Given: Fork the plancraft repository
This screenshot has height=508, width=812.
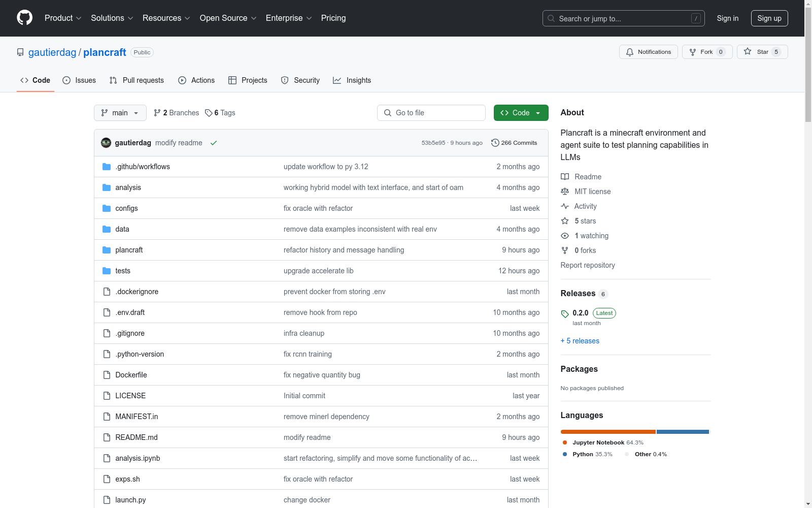Looking at the screenshot, I should [x=707, y=52].
